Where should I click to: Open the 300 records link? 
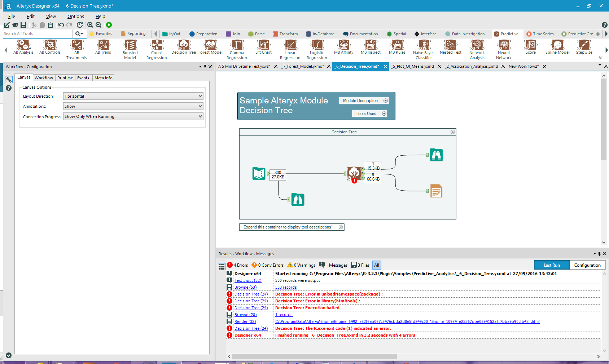286,287
